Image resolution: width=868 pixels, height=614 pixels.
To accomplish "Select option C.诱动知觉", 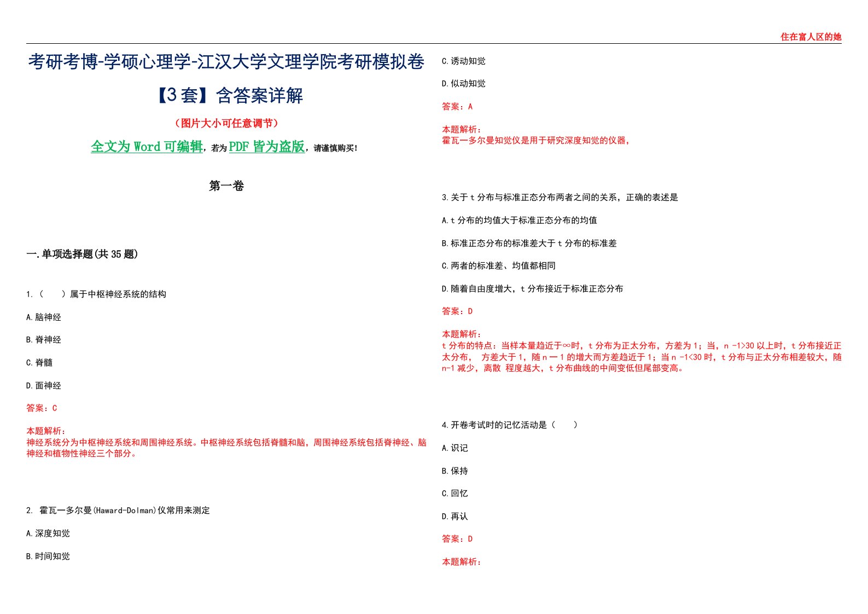I will 464,61.
